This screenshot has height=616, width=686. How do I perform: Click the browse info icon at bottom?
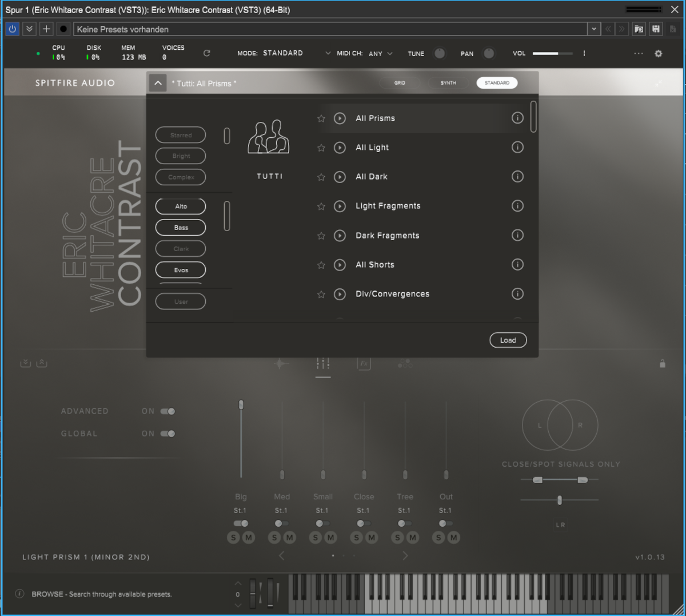(19, 594)
